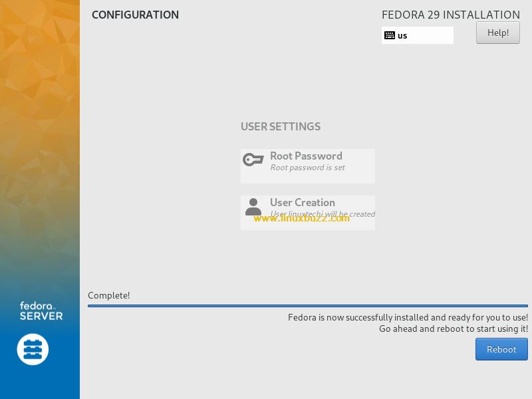Select the us keyboard layout indicator
This screenshot has width=532, height=399.
tap(418, 35)
